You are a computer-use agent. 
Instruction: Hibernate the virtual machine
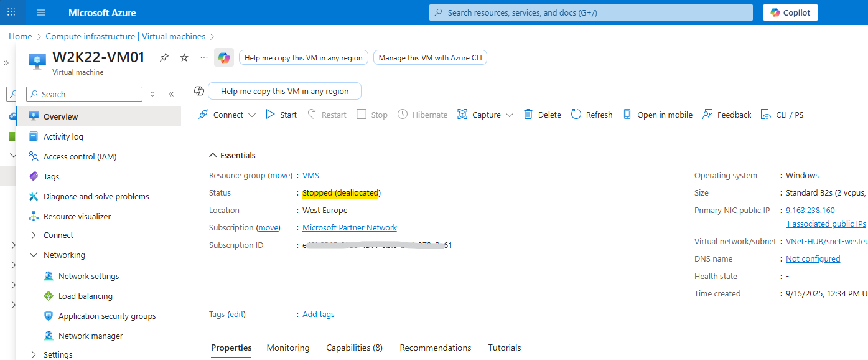(422, 115)
